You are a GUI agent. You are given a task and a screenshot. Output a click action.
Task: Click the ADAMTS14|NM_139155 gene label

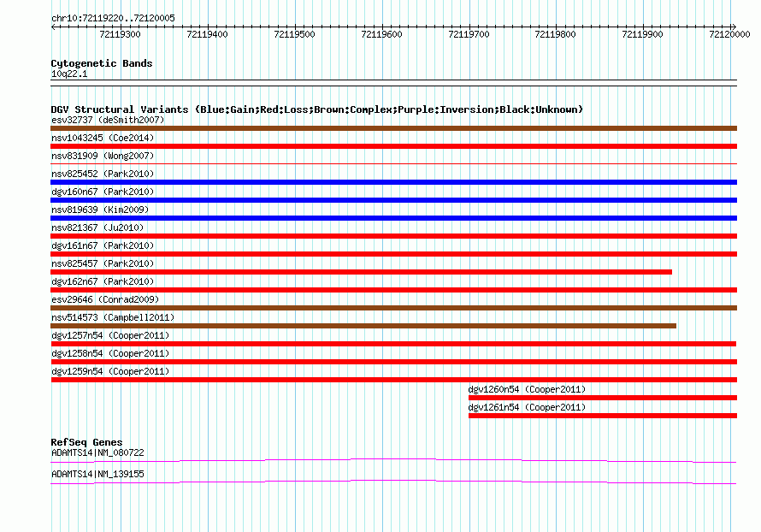pos(97,474)
